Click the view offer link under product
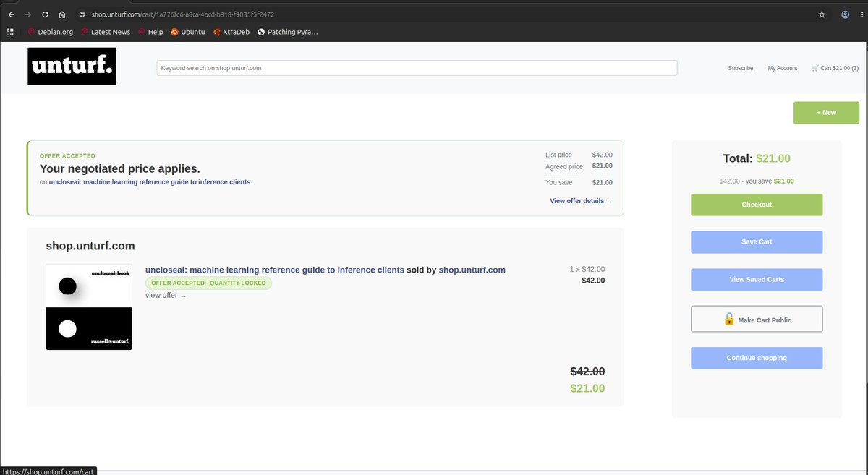Image resolution: width=868 pixels, height=475 pixels. [166, 295]
